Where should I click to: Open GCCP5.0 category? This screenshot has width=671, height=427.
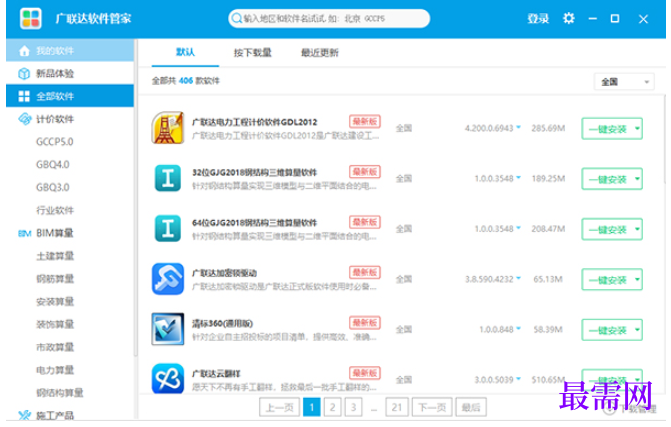(x=55, y=142)
